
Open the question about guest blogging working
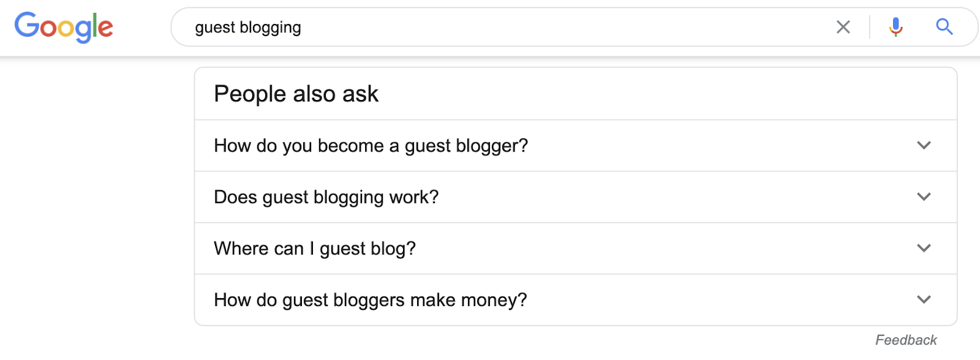pos(326,197)
